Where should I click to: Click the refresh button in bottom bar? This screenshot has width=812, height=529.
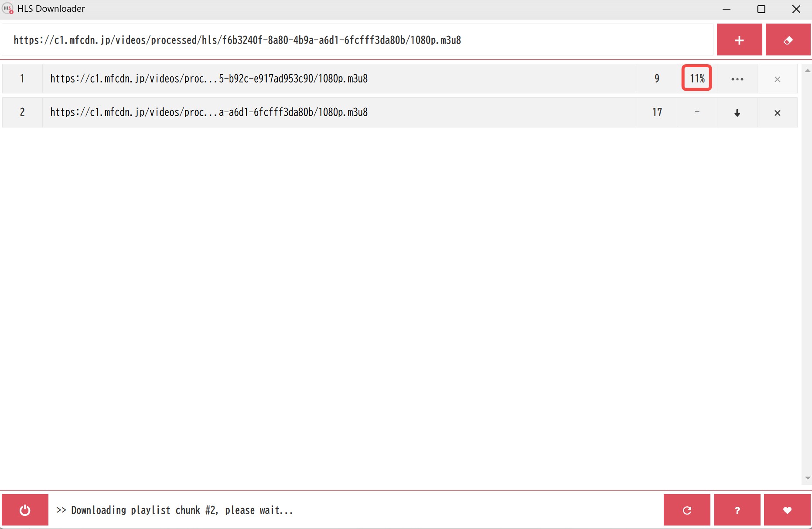tap(687, 510)
